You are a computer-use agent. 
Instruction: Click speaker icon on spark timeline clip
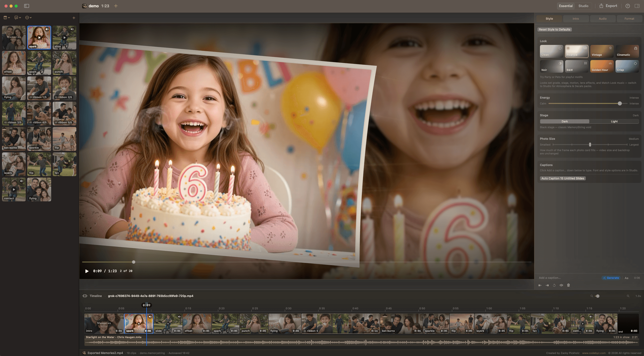click(x=150, y=317)
